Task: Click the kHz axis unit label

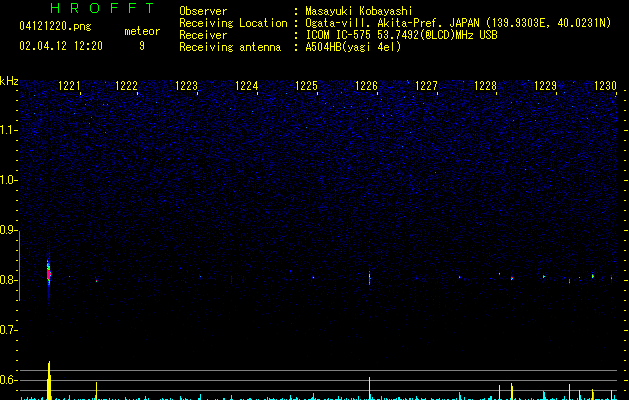Action: (x=9, y=81)
